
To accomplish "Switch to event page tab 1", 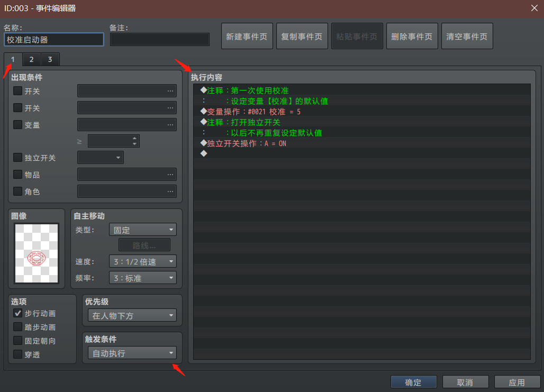I will coord(13,59).
